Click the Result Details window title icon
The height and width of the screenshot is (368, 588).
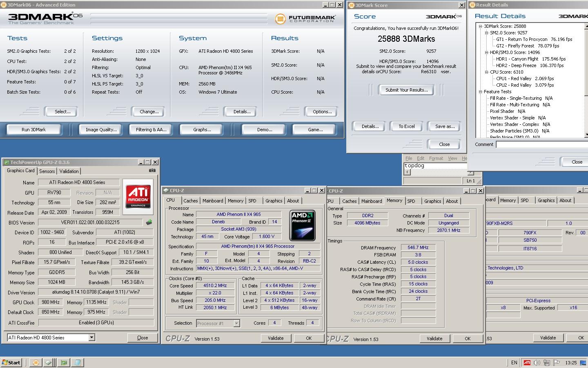click(472, 5)
